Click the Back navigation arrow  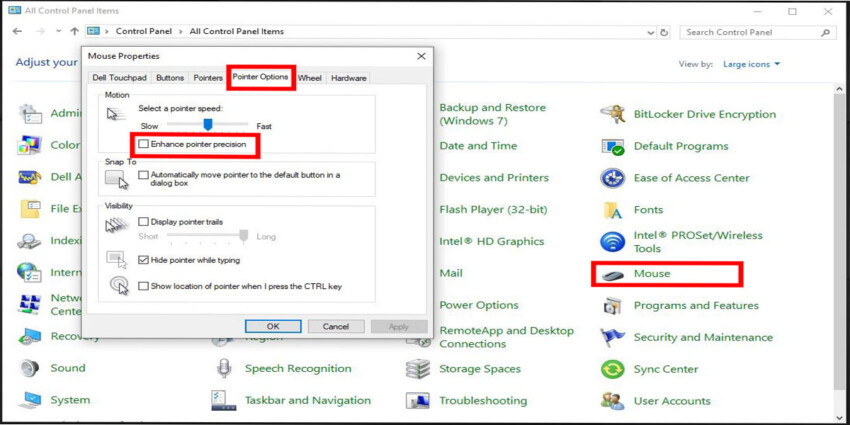pyautogui.click(x=17, y=31)
